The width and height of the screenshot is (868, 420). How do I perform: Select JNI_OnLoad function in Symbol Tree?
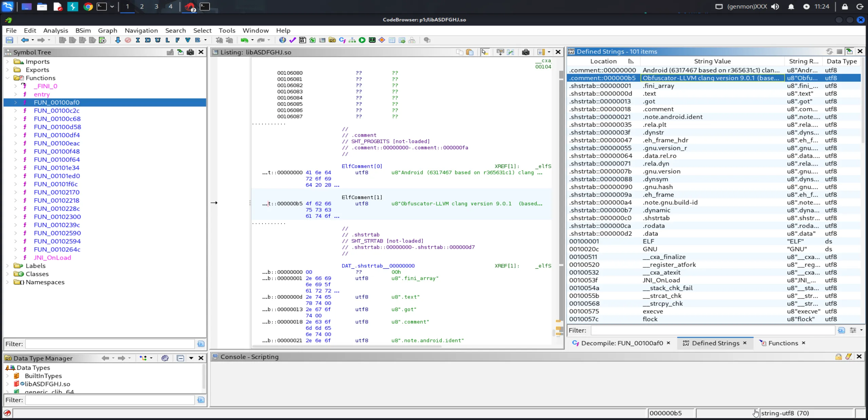[x=52, y=257]
